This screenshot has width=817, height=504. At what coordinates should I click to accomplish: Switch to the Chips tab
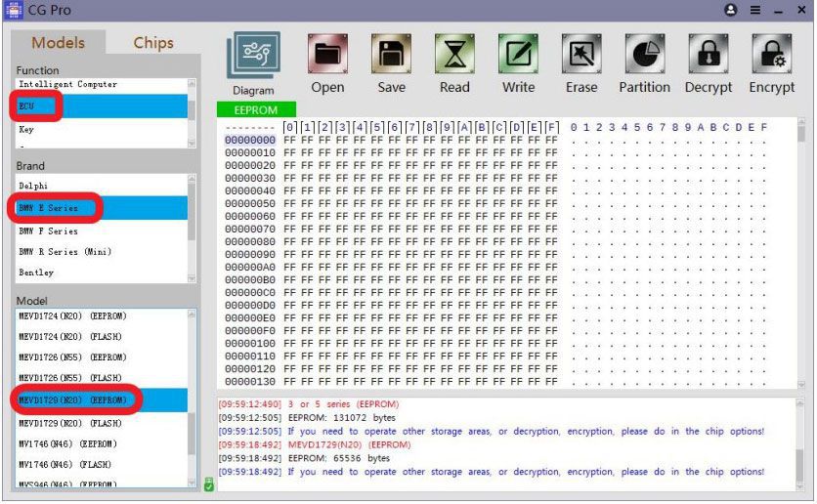(x=153, y=43)
